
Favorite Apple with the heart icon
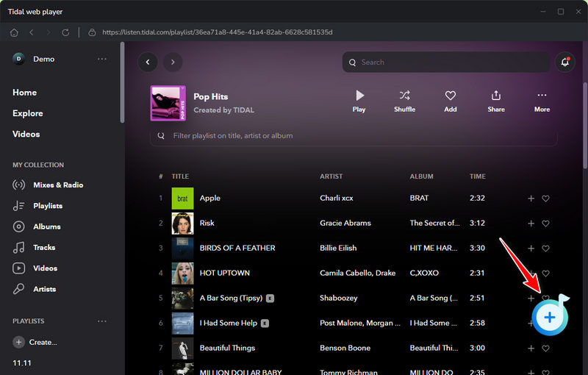click(x=545, y=199)
